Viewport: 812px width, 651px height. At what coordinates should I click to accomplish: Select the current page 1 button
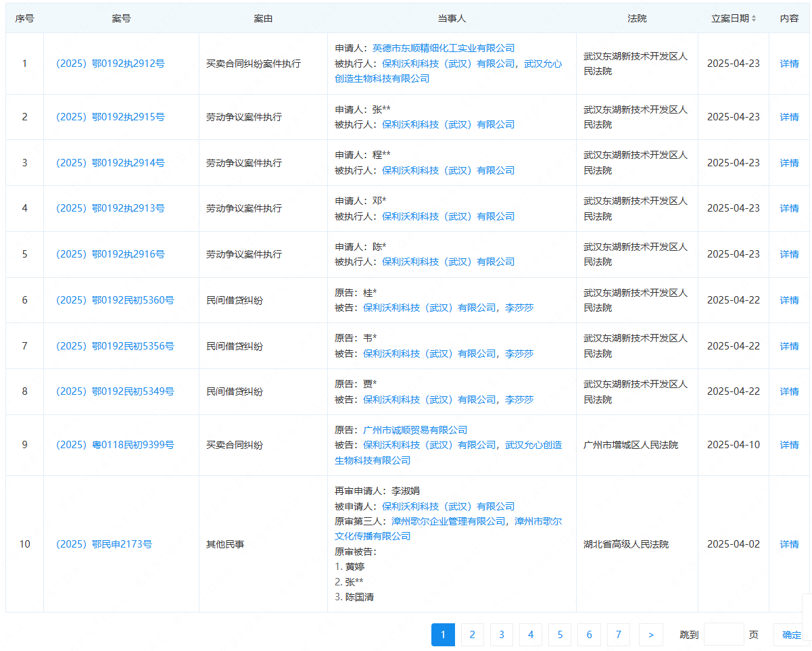pos(443,635)
